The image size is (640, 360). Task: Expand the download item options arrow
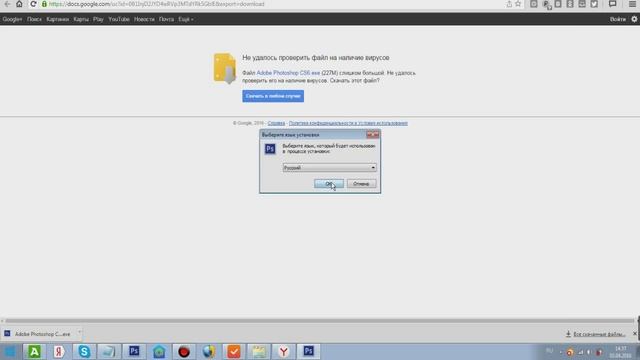79,332
